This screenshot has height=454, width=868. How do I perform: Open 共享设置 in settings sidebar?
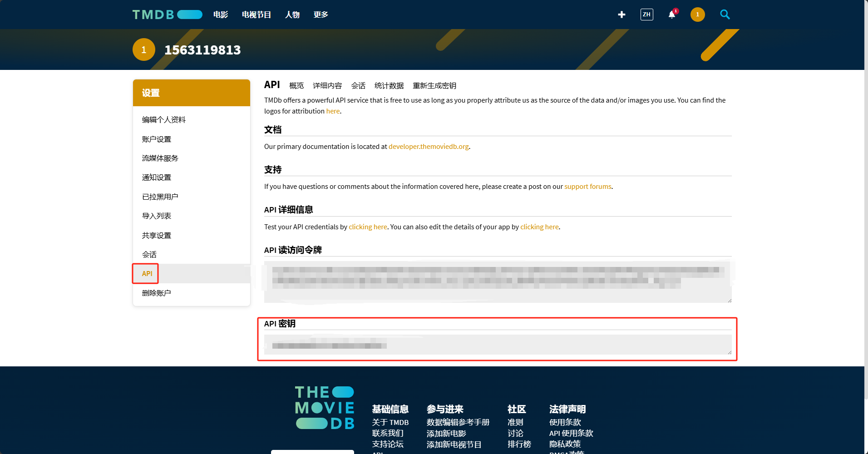157,235
